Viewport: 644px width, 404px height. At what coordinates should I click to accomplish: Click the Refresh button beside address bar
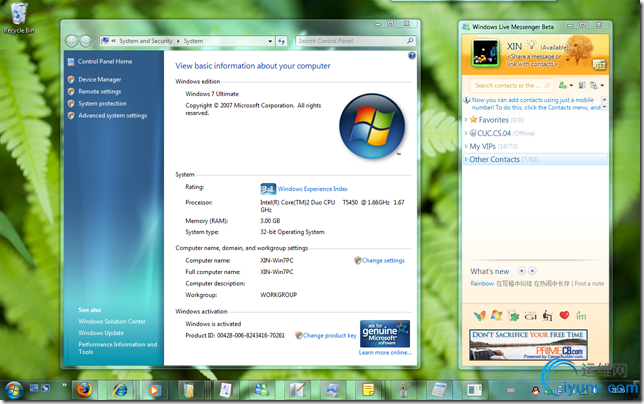click(x=281, y=41)
